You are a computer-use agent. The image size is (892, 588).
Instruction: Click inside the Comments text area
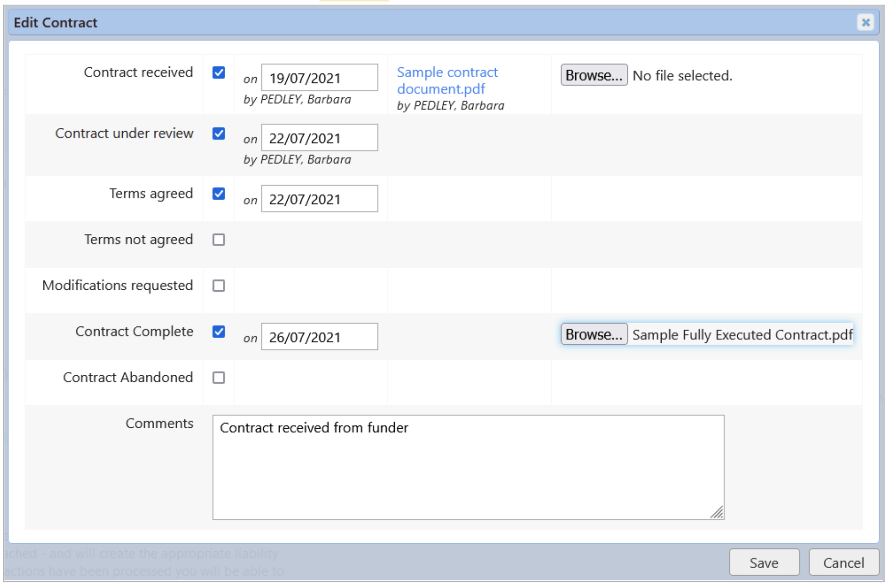468,467
